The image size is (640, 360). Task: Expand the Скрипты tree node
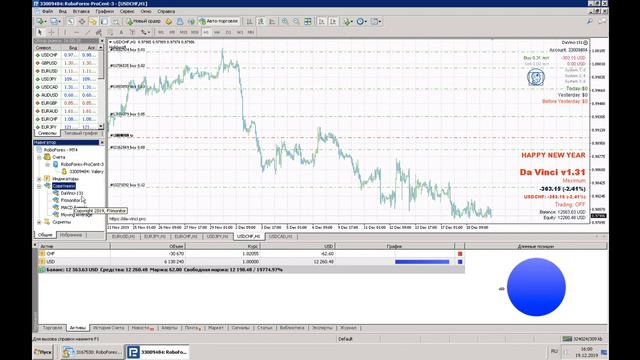(x=40, y=222)
